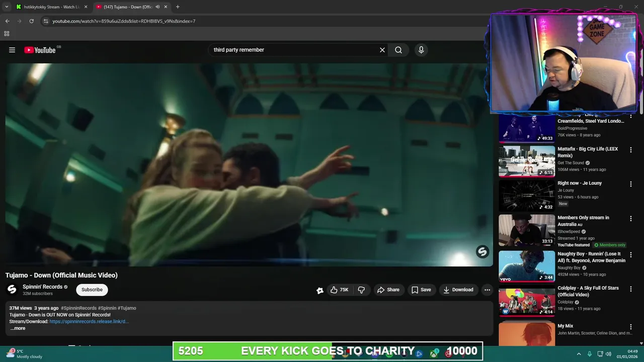
Task: Open options menu for Naughty Boy - Runnin'
Action: 631,255
